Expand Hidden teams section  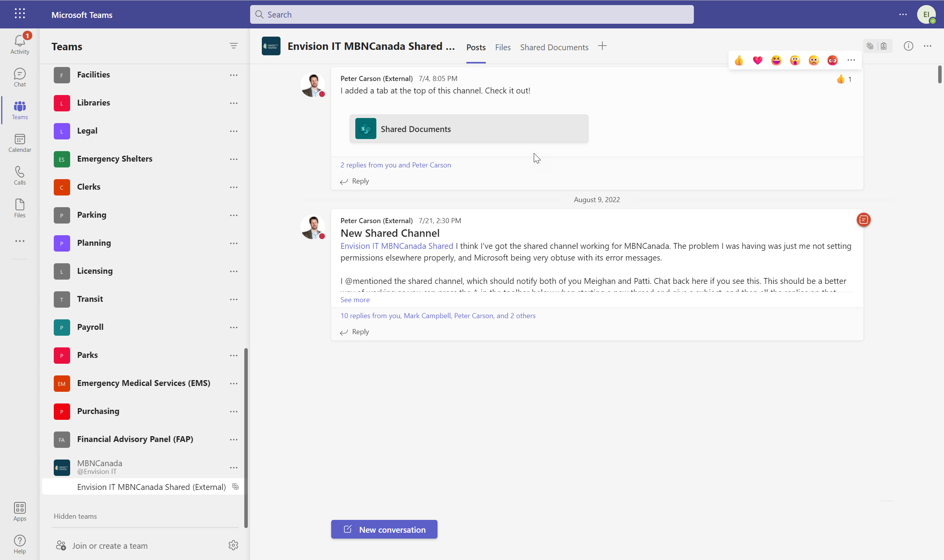(75, 516)
